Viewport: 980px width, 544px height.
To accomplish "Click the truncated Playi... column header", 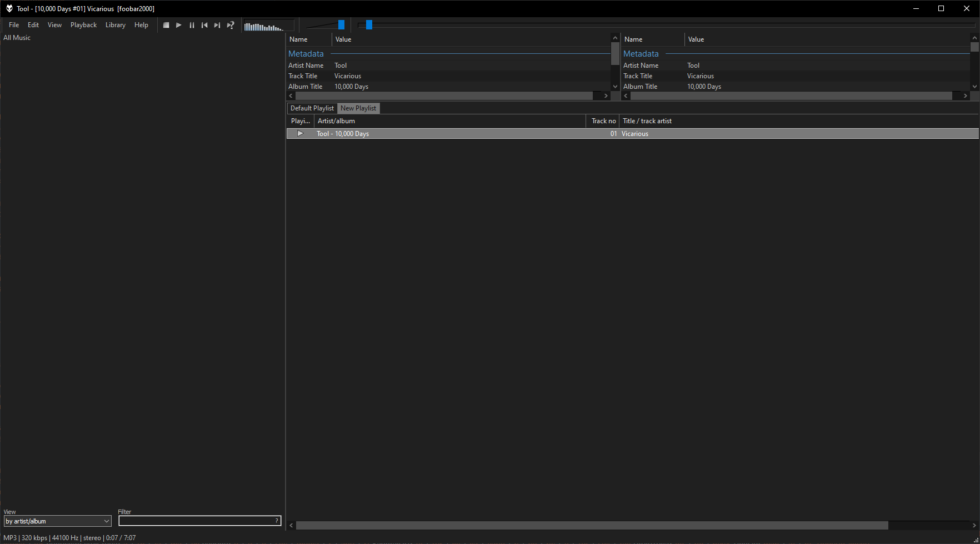I will click(x=301, y=121).
